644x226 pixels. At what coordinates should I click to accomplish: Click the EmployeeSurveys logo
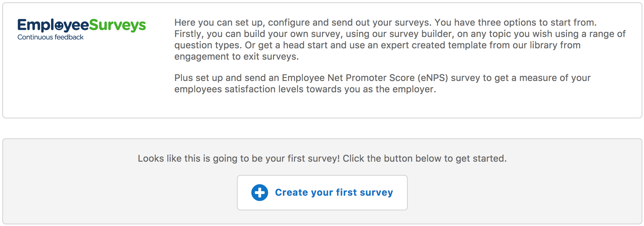tap(82, 29)
